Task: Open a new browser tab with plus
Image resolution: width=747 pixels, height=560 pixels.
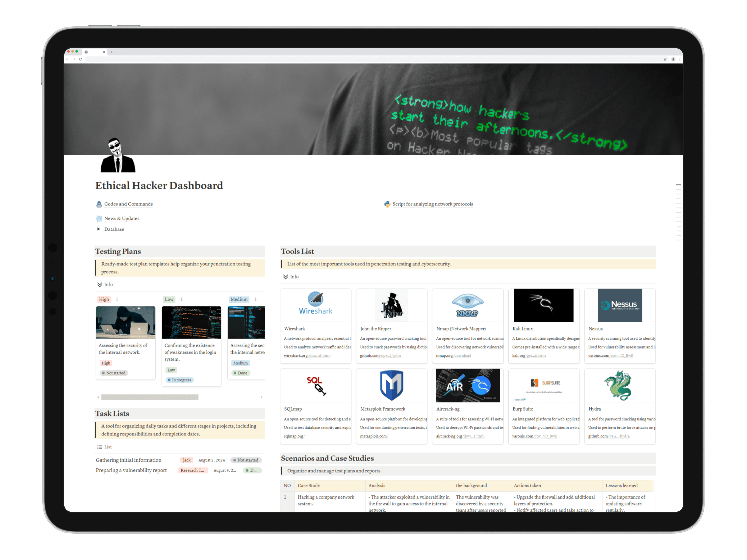Action: 112,52
